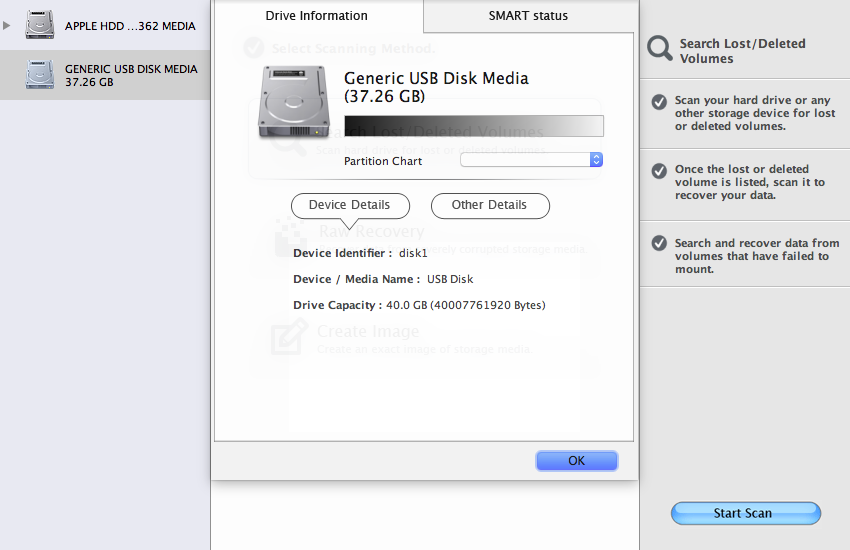Click the large hard drive icon in dialog
This screenshot has height=550, width=850.
[294, 101]
